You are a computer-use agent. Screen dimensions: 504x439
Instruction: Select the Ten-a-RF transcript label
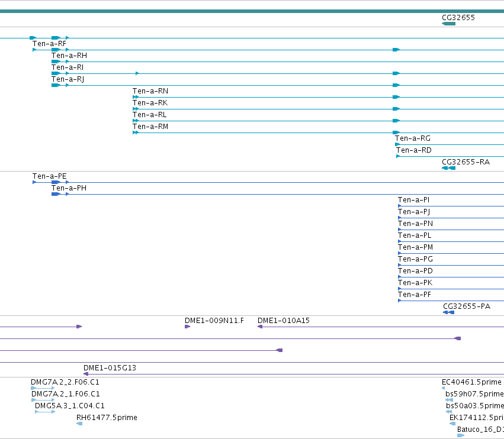(x=49, y=44)
